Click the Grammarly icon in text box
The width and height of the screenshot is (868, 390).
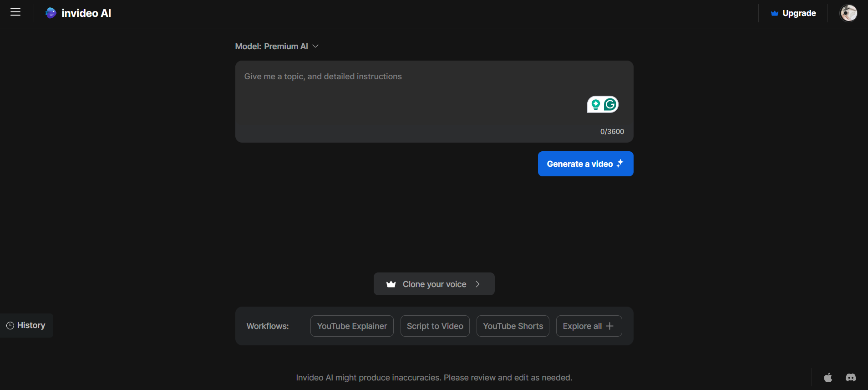[x=610, y=105]
